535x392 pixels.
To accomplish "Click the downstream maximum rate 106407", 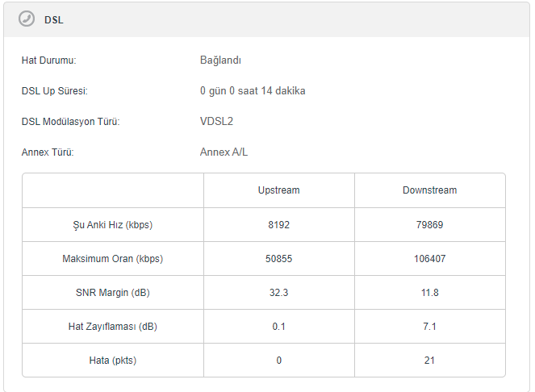I will click(x=429, y=259).
